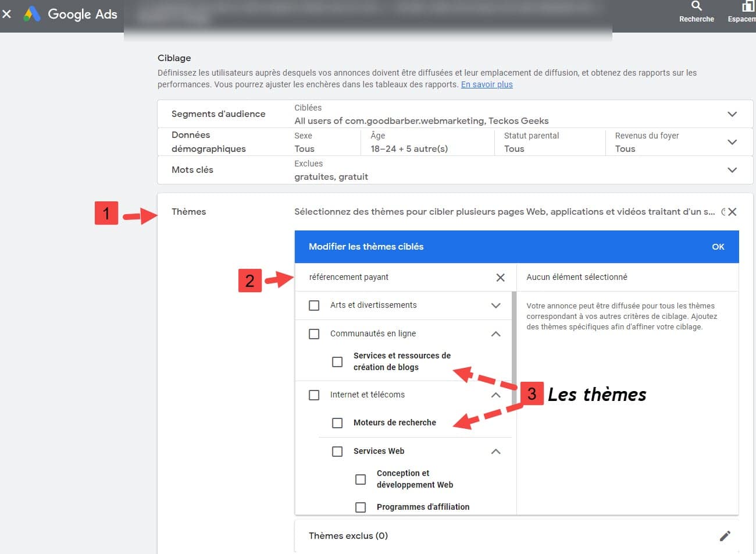
Task: Click the Revenus du foyer label
Action: 647,136
